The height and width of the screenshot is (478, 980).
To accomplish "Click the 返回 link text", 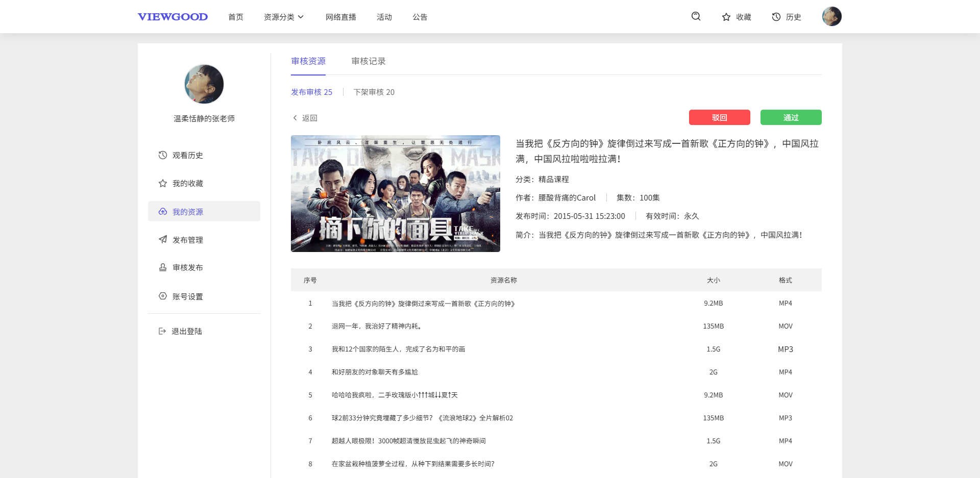I will point(310,118).
